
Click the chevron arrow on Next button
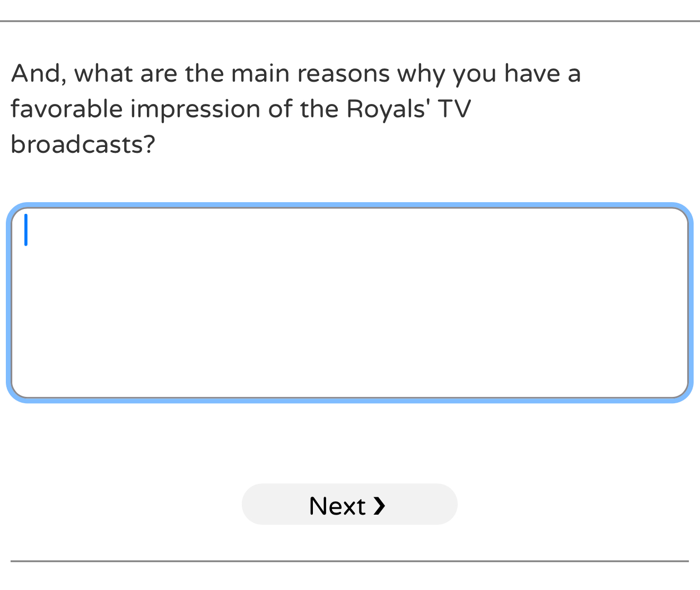[x=379, y=506]
